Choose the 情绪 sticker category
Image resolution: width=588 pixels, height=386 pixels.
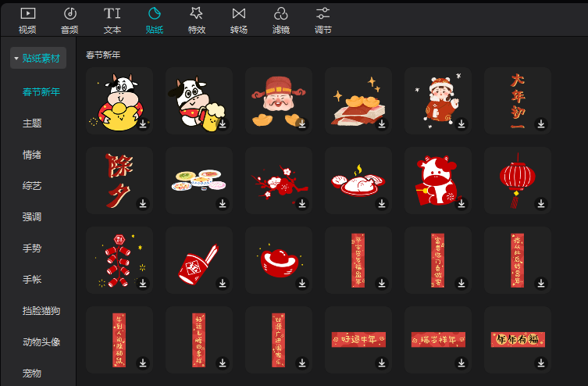pos(32,155)
